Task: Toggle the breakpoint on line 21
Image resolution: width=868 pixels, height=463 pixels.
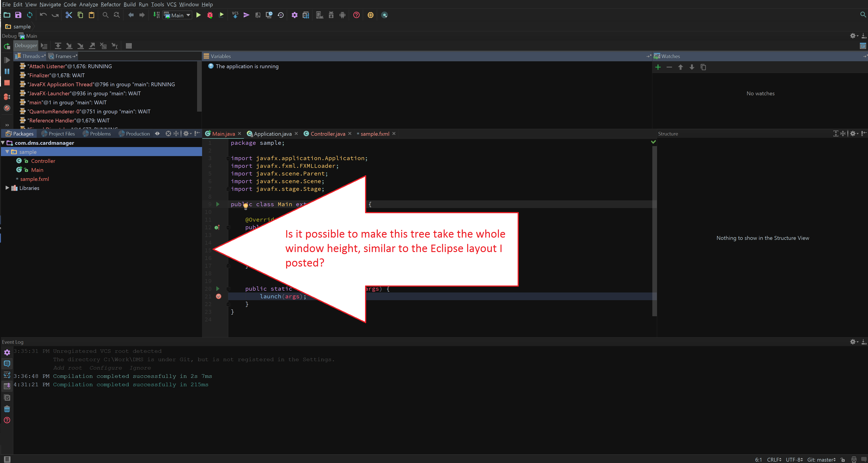Action: (219, 296)
